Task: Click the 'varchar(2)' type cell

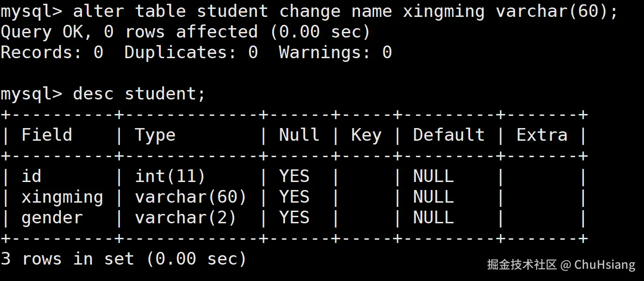Action: point(186,218)
